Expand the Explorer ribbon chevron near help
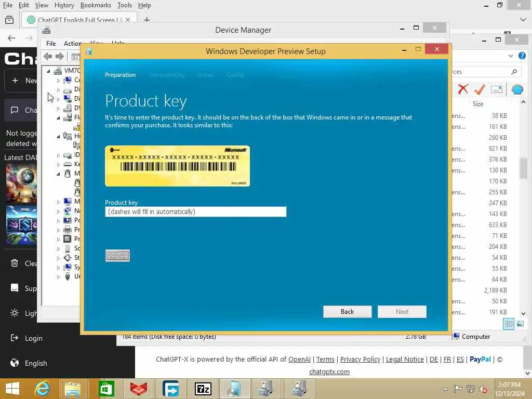Screen dimensions: 532x399 pyautogui.click(x=511, y=56)
